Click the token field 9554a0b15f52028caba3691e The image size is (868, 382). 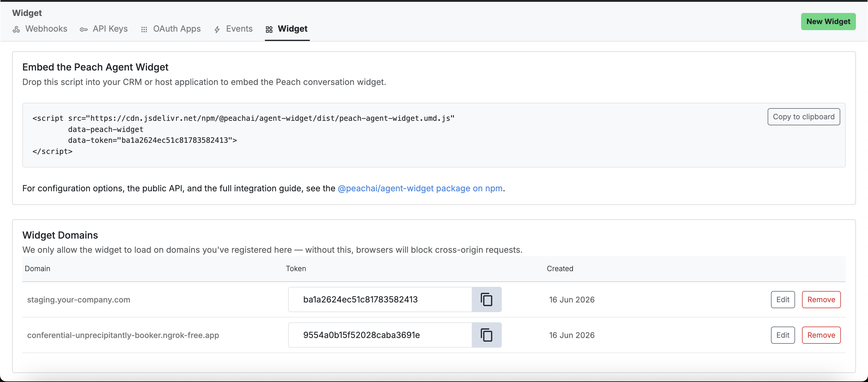pyautogui.click(x=380, y=335)
